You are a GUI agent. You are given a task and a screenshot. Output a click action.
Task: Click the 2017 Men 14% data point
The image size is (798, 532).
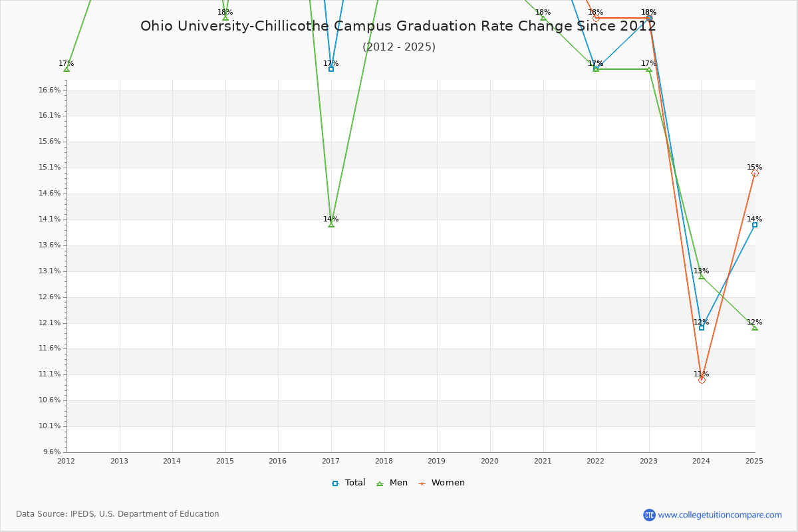coord(331,225)
